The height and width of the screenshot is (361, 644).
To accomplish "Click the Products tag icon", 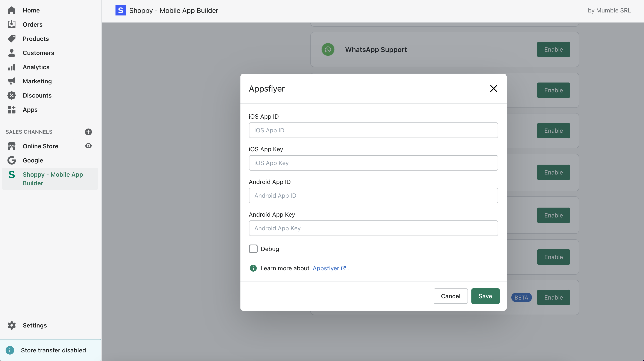I will pos(12,38).
